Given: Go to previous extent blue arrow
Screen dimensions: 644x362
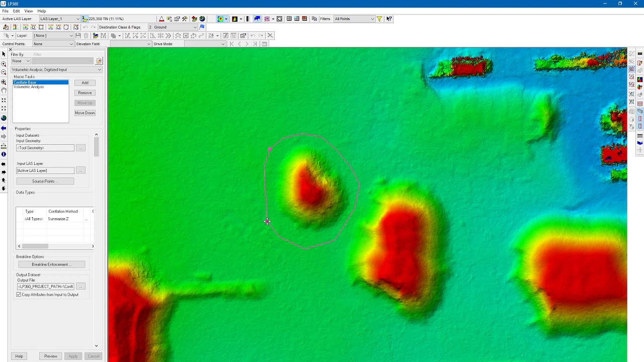Looking at the screenshot, I should click(x=4, y=128).
